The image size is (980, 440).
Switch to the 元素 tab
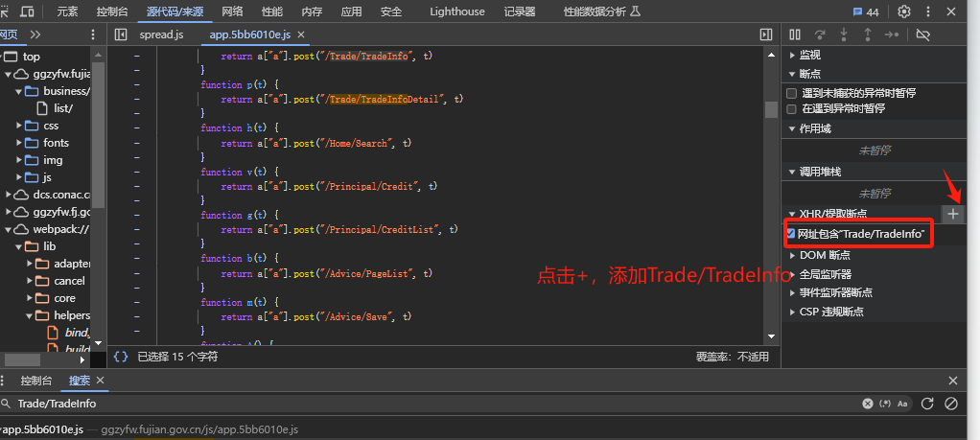point(67,12)
